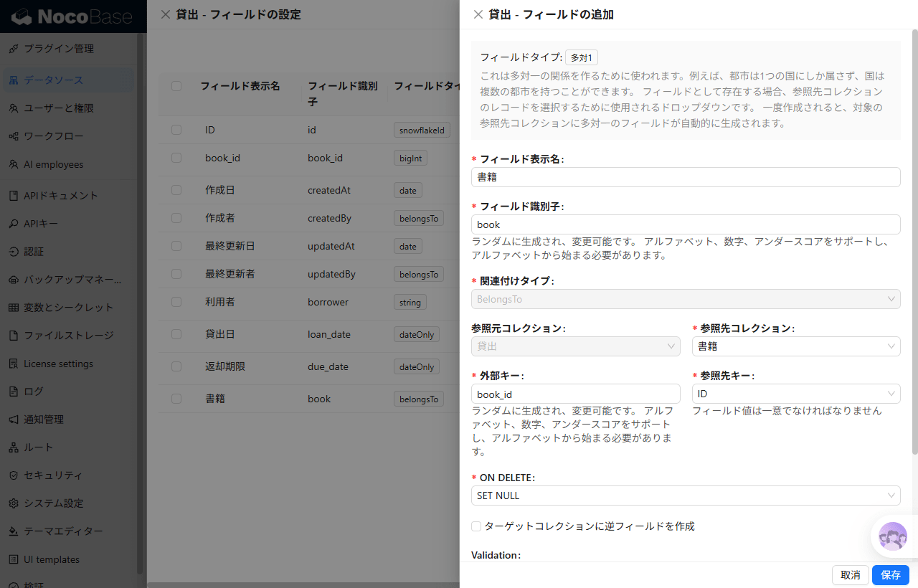Check the 作成者 row checkbox
The image size is (918, 588).
coord(176,218)
